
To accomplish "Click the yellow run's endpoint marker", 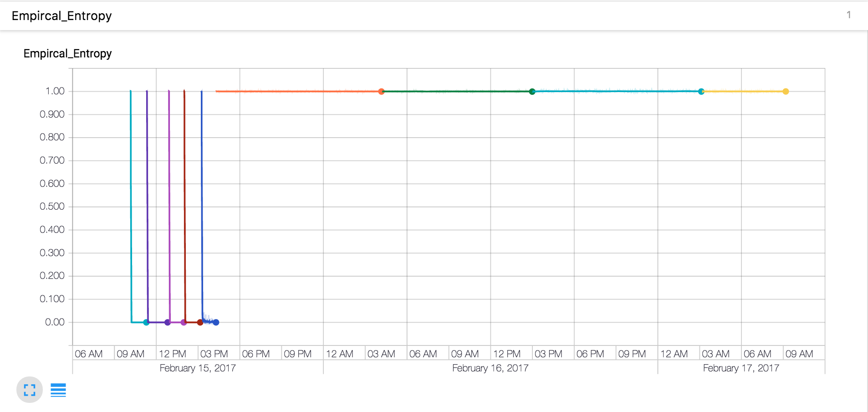I will tap(786, 92).
